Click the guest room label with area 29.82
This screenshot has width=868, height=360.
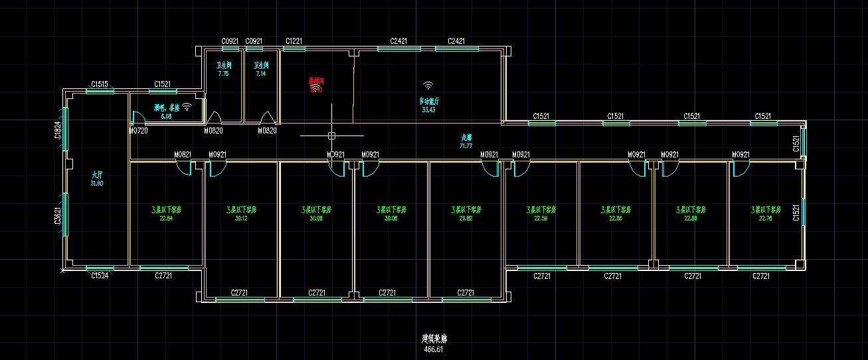point(466,213)
